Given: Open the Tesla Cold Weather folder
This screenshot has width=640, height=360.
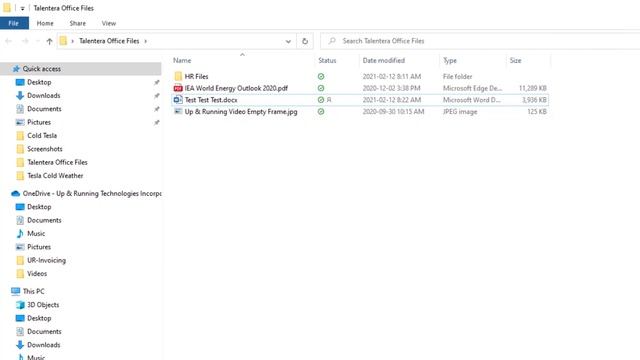Looking at the screenshot, I should pos(55,176).
